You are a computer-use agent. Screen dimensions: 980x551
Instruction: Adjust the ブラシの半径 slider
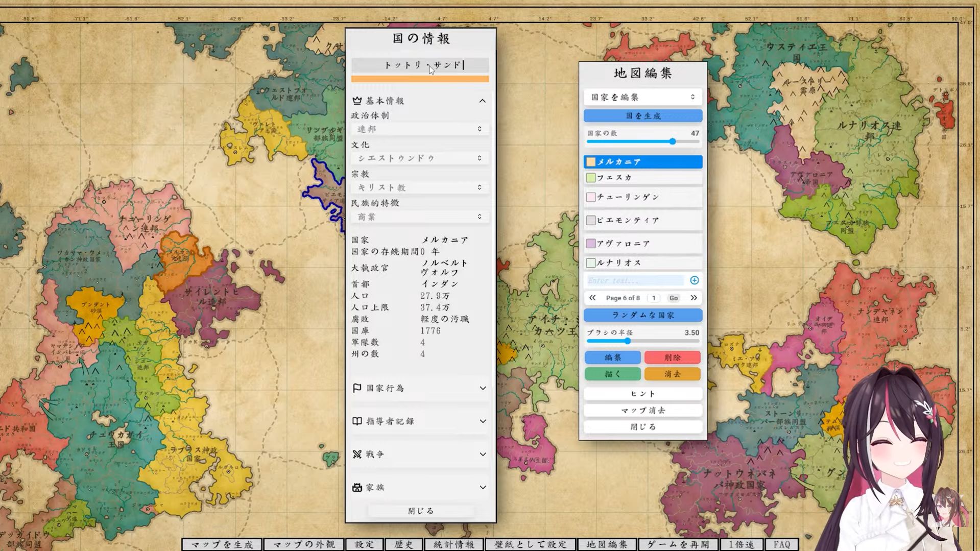coord(628,341)
